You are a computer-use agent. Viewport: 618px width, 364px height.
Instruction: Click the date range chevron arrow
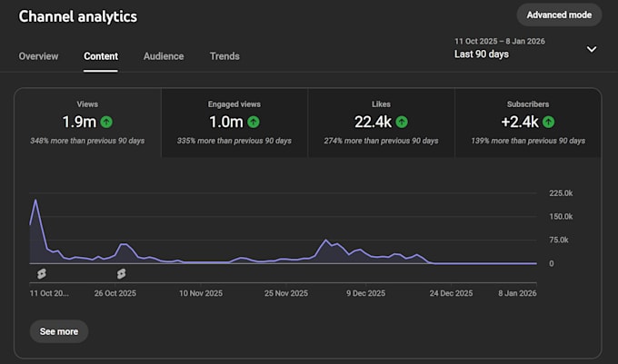click(592, 49)
